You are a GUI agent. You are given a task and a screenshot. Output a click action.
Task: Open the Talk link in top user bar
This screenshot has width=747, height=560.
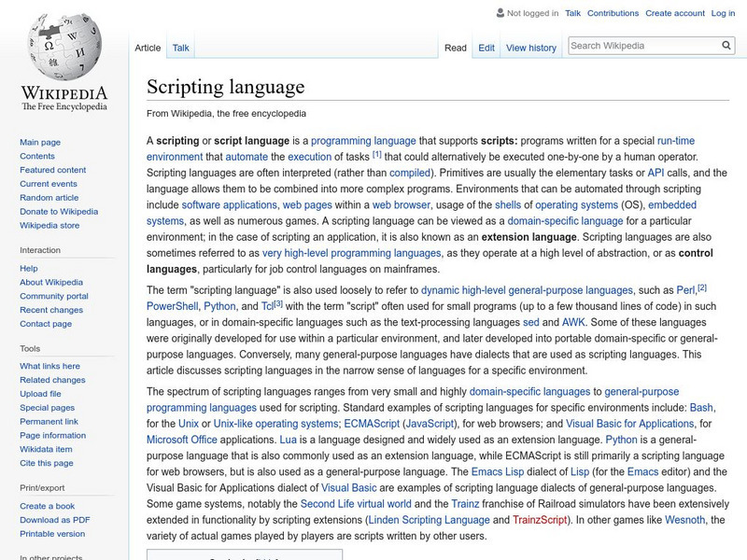pos(572,13)
